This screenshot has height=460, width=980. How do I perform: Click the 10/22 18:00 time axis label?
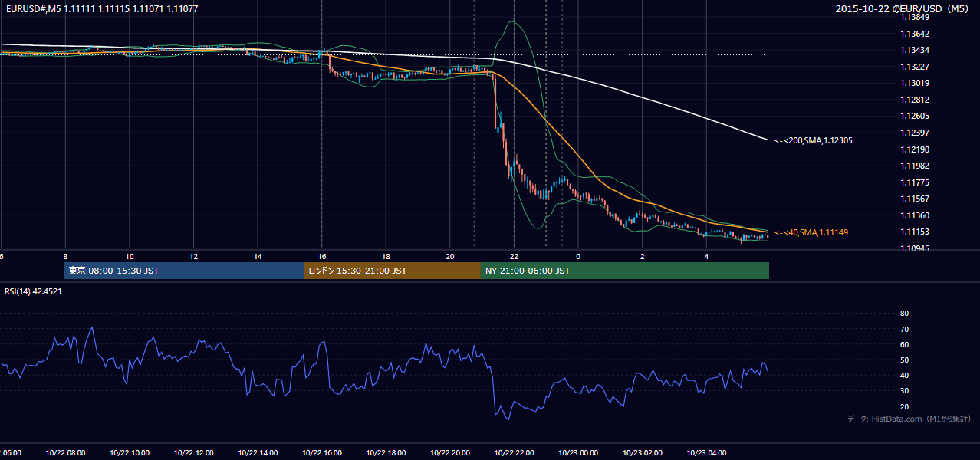(386, 453)
